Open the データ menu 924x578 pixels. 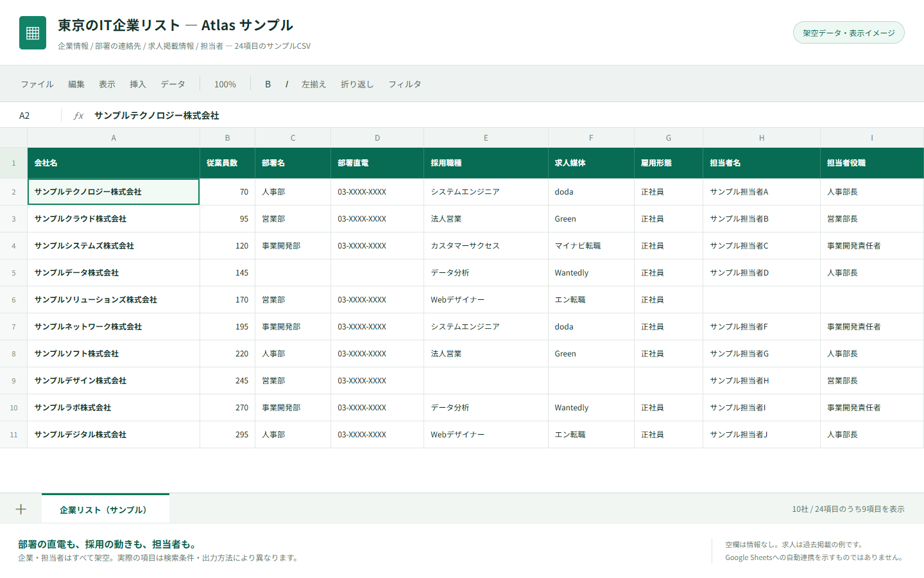[x=173, y=84]
